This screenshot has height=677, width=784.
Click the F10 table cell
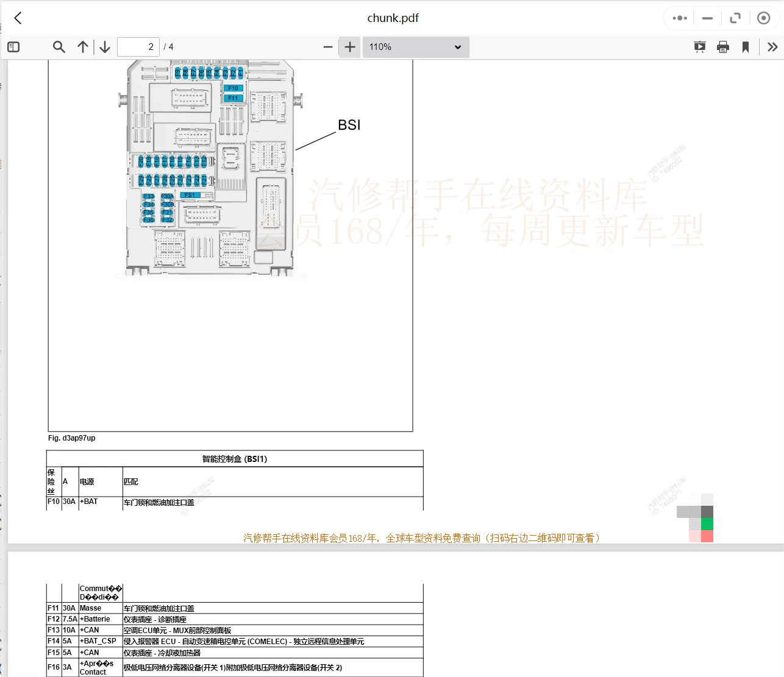[54, 502]
